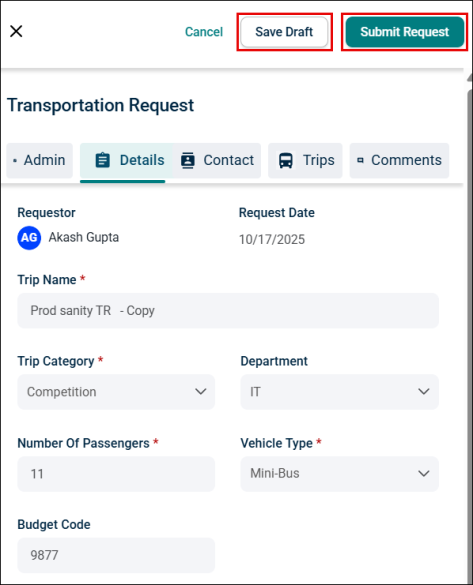Click the Cancel link
The image size is (473, 585).
point(204,32)
